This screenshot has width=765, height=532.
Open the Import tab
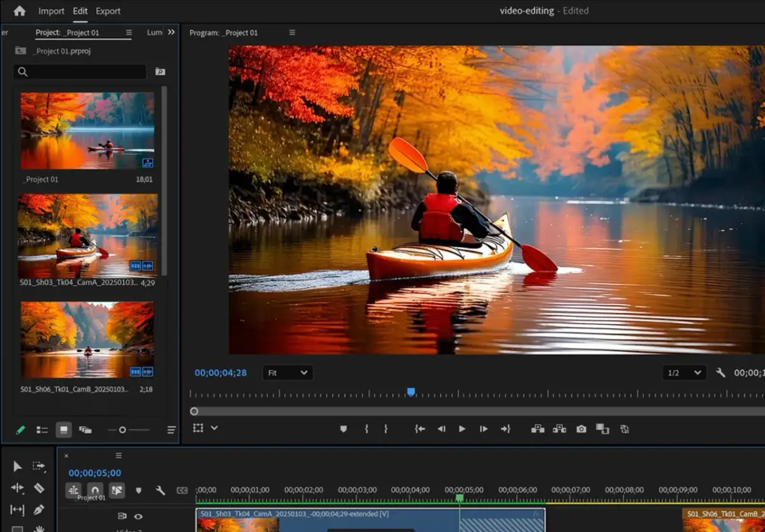pyautogui.click(x=51, y=11)
